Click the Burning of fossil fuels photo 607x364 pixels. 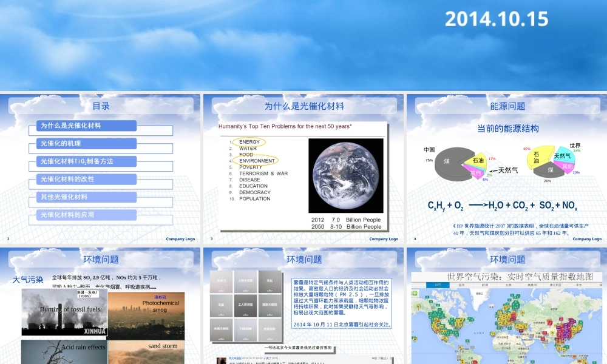[64, 312]
